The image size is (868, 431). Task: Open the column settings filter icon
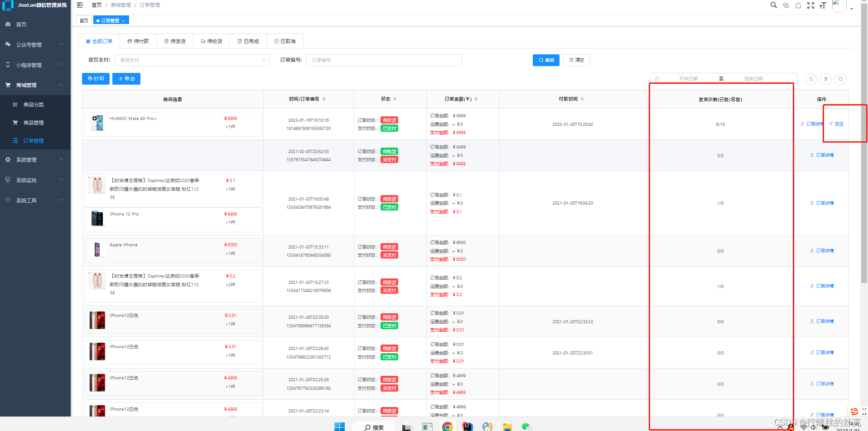826,79
